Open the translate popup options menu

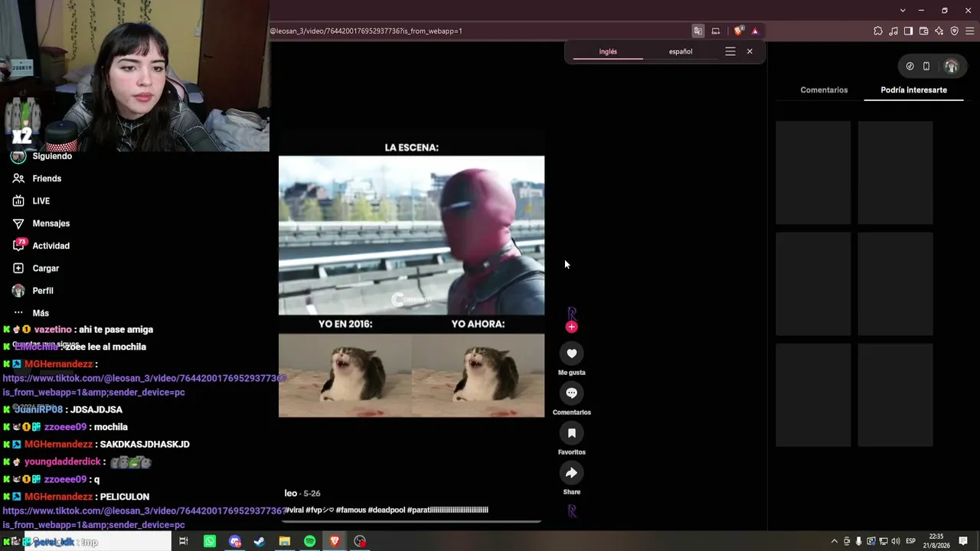730,51
